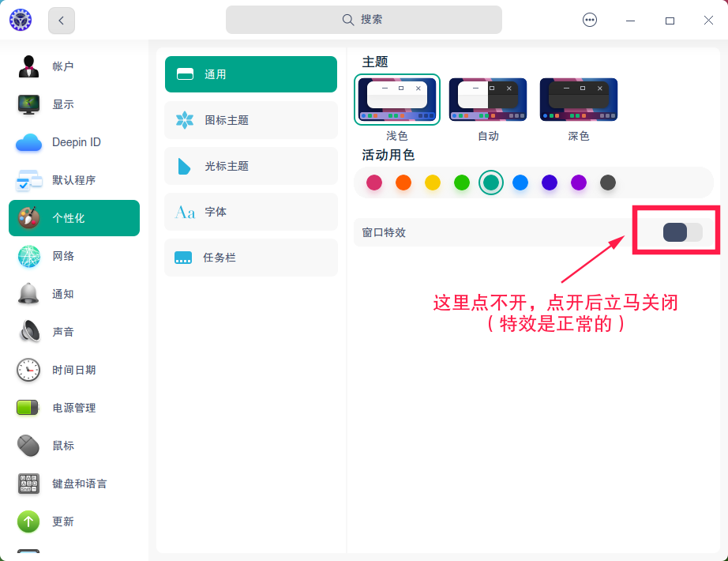Open the 声音 (Sound) settings icon
Image resolution: width=728 pixels, height=561 pixels.
29,332
